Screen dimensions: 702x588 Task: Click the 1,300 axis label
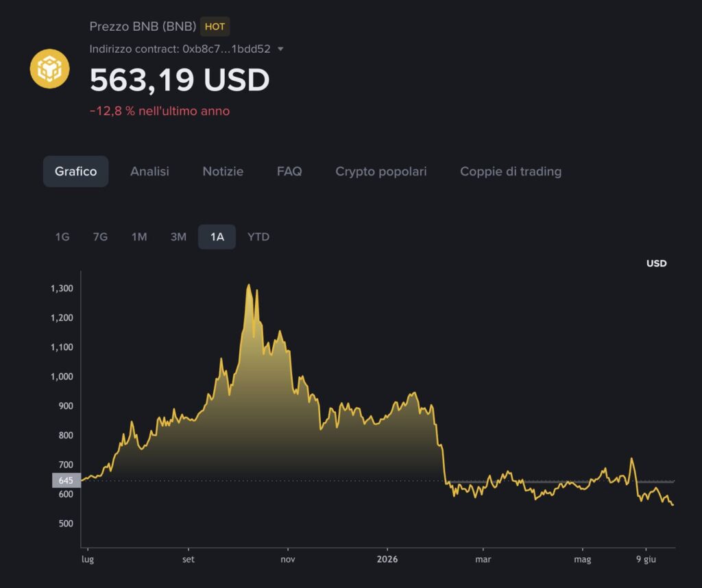[x=62, y=289]
